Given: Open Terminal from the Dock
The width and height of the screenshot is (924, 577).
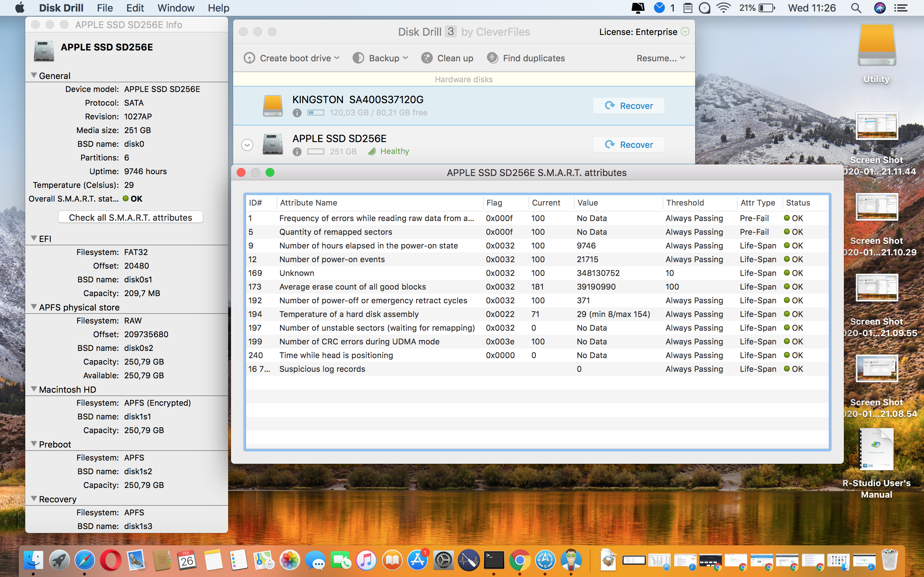Looking at the screenshot, I should click(x=494, y=560).
